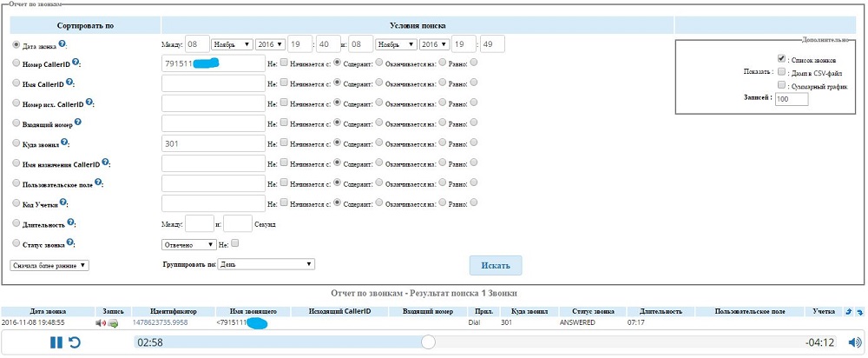
Task: Select the Имя CallerID sort radio button
Action: tap(16, 83)
